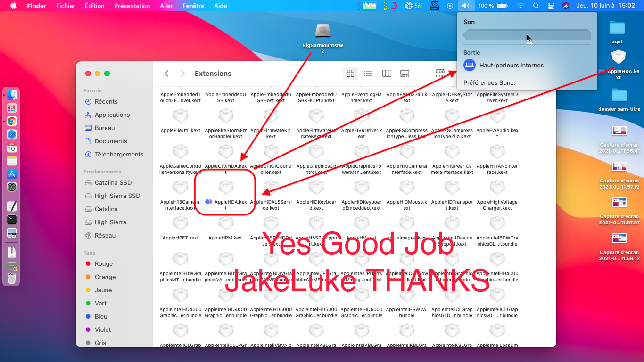
Task: Switch Finder to list view
Action: (368, 74)
